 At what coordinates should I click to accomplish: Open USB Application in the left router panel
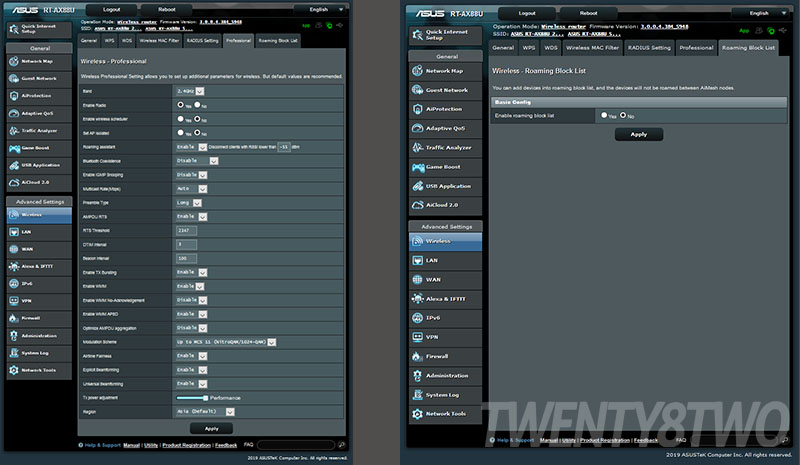point(39,165)
